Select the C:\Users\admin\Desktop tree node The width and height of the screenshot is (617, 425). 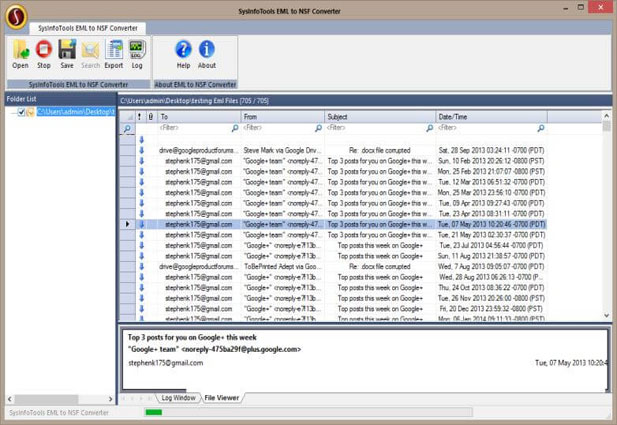point(76,112)
